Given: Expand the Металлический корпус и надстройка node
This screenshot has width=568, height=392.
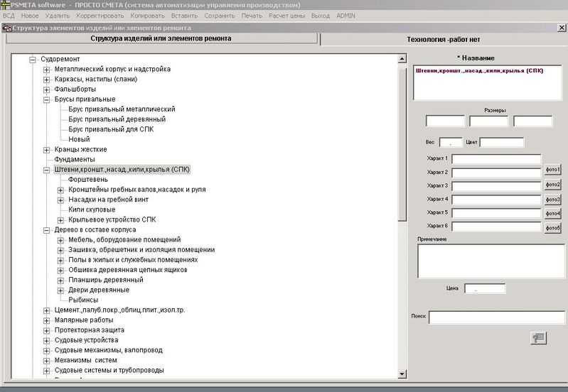Looking at the screenshot, I should point(47,70).
